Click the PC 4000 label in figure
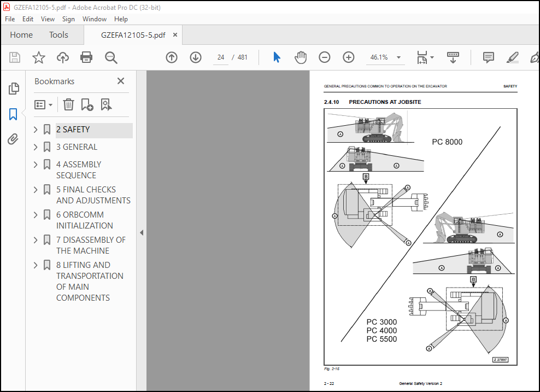 [x=381, y=331]
